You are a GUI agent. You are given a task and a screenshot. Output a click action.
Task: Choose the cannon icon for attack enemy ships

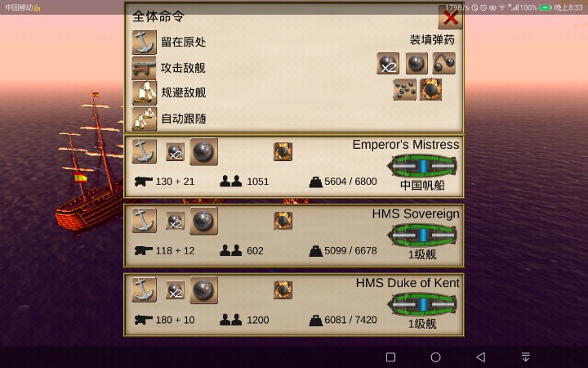pos(144,68)
